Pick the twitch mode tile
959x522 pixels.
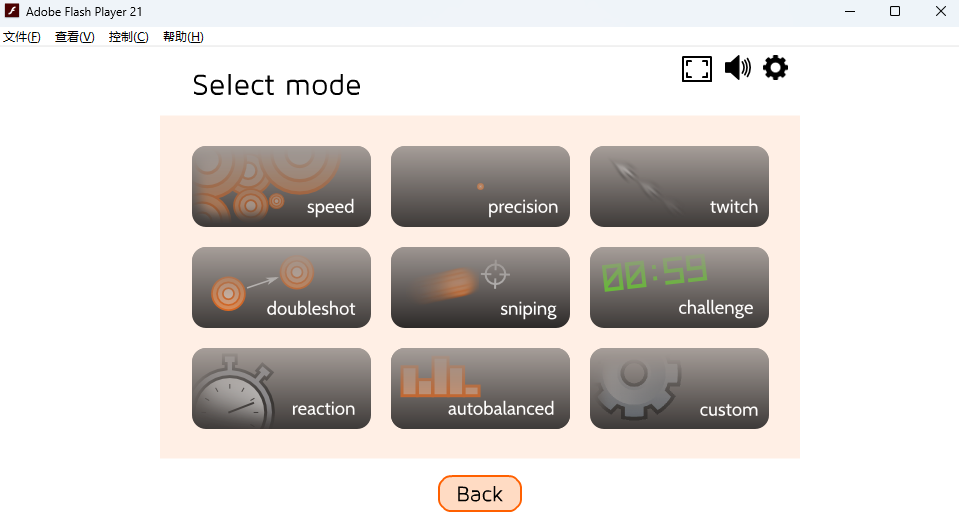(679, 187)
